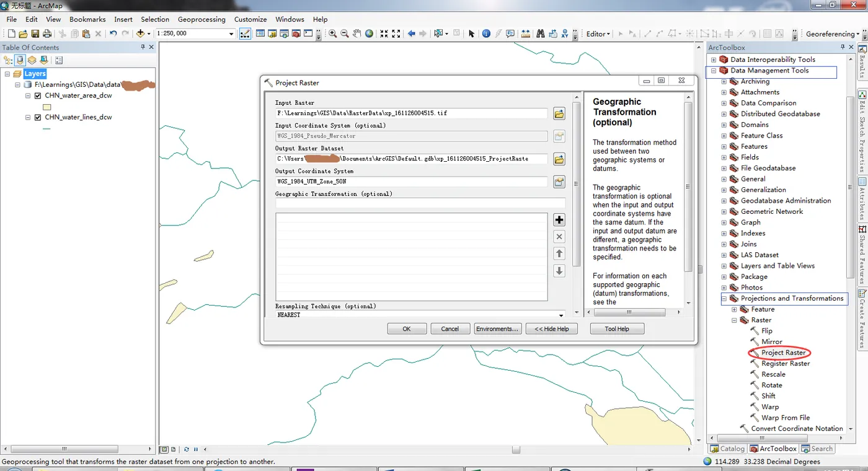Expand the Fields toolset
Screen dimensions: 868x471
click(724, 157)
